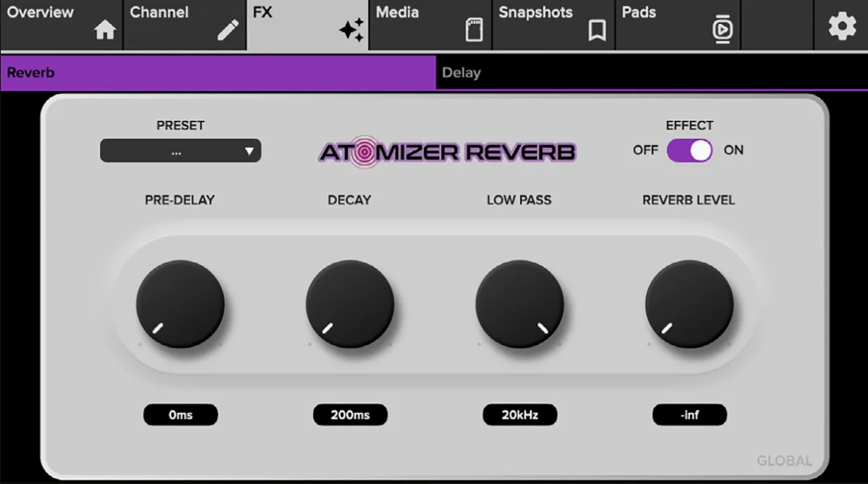Click the EFFECT heading
This screenshot has height=484, width=868.
pos(689,125)
